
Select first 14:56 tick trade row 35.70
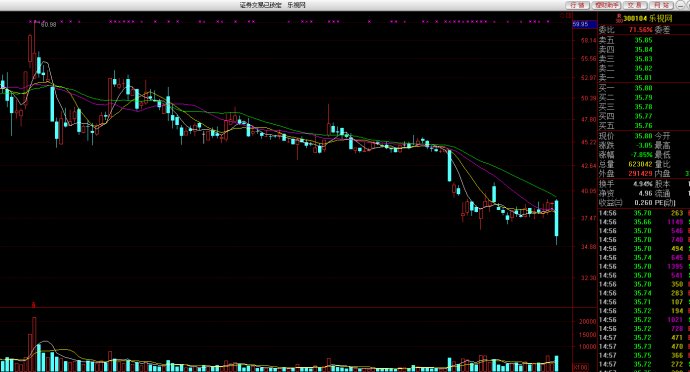coord(643,213)
